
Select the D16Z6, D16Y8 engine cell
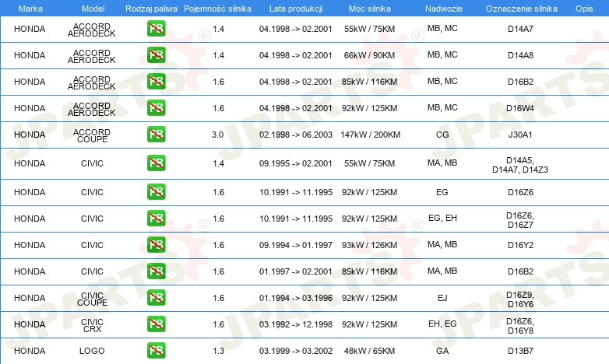pyautogui.click(x=520, y=326)
